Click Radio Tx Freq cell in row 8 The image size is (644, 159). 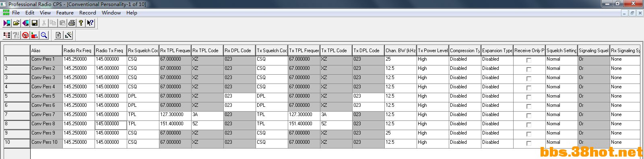(x=111, y=125)
